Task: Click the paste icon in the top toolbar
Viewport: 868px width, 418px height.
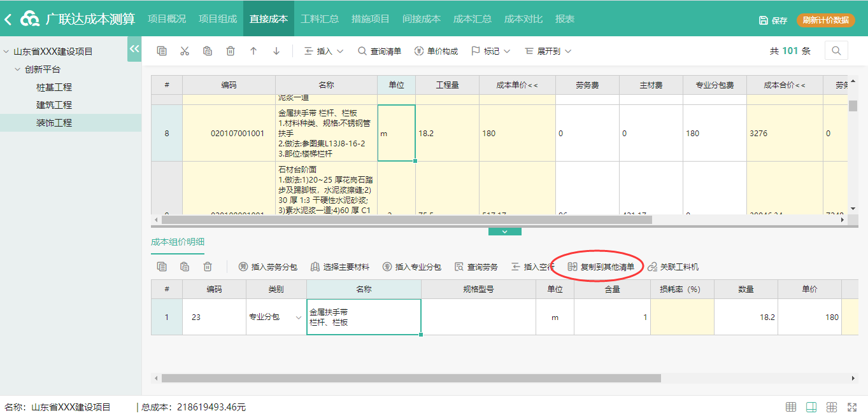Action: pos(208,51)
